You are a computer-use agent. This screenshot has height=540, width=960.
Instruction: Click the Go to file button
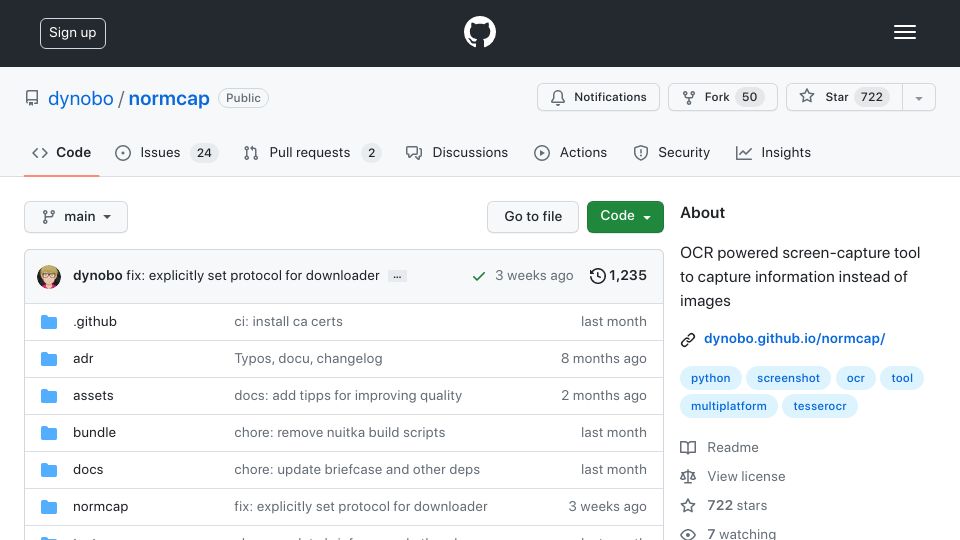533,217
